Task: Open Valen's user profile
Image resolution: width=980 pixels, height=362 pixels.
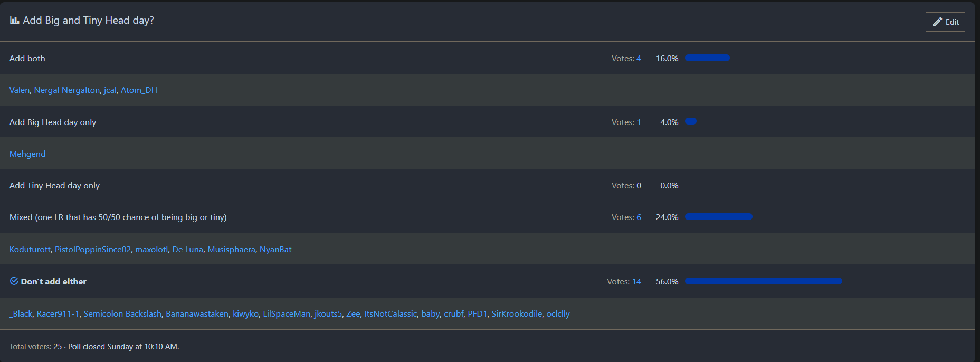Action: click(x=20, y=90)
